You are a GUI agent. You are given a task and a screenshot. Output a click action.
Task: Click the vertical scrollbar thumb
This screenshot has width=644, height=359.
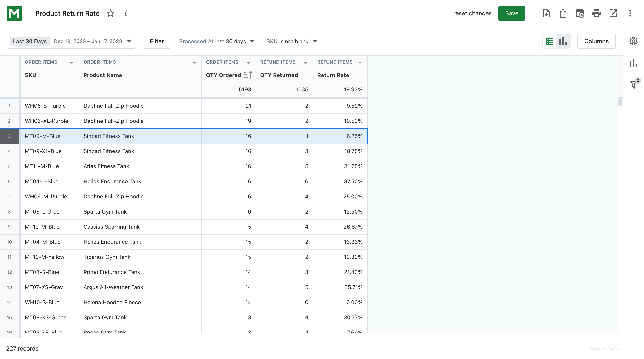(620, 102)
